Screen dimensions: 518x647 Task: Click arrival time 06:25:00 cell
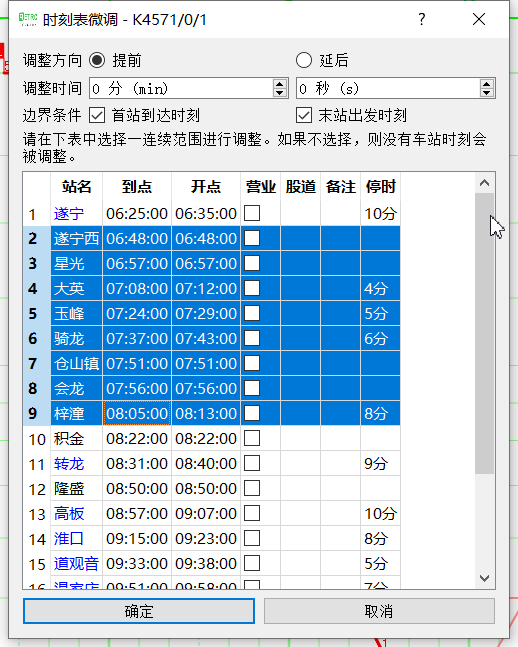click(x=137, y=213)
